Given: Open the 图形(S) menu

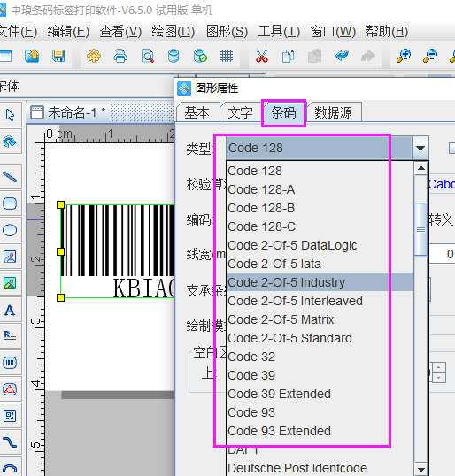Looking at the screenshot, I should tap(227, 31).
